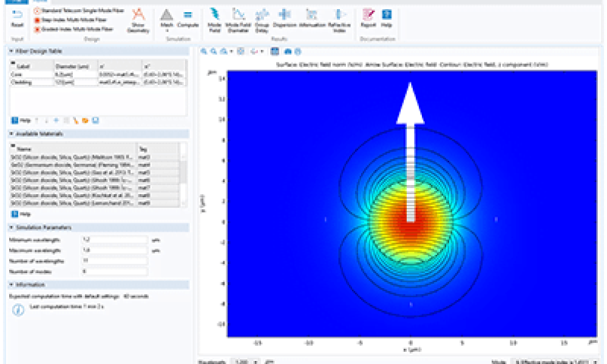Click the Cladding diameter cell
Image resolution: width=607 pixels, height=364 pixels.
tap(76, 82)
